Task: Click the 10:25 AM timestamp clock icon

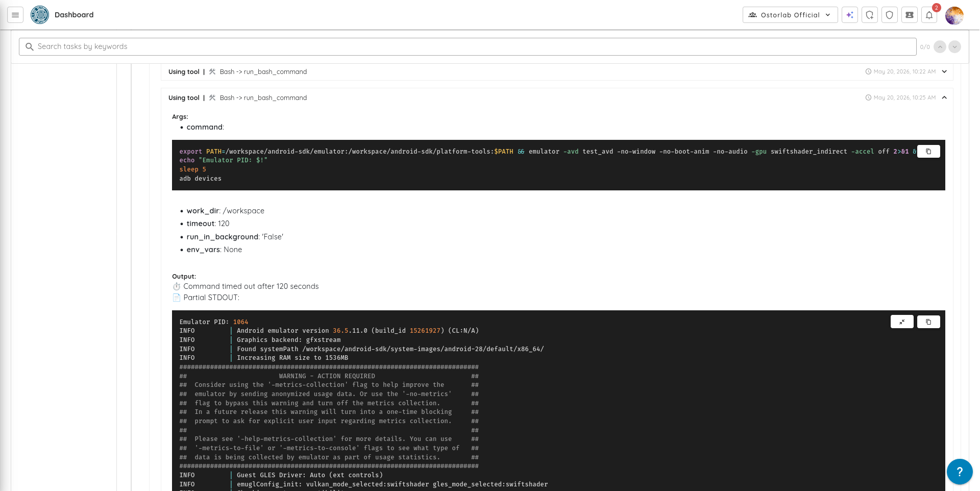Action: tap(868, 97)
